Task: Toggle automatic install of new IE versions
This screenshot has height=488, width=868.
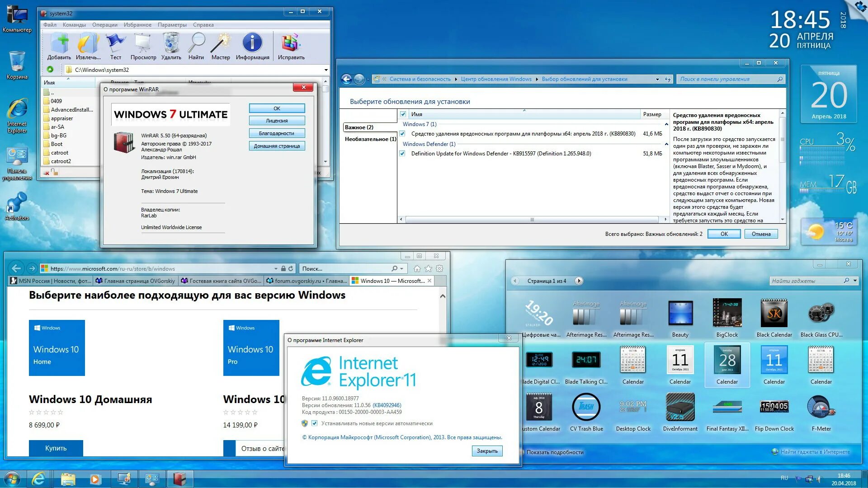Action: [315, 423]
